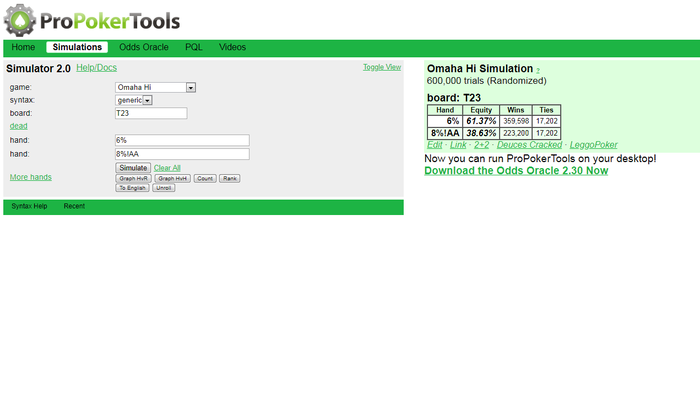The height and width of the screenshot is (408, 700).
Task: Click the 600,000 trials (Randomized) text
Action: click(487, 81)
